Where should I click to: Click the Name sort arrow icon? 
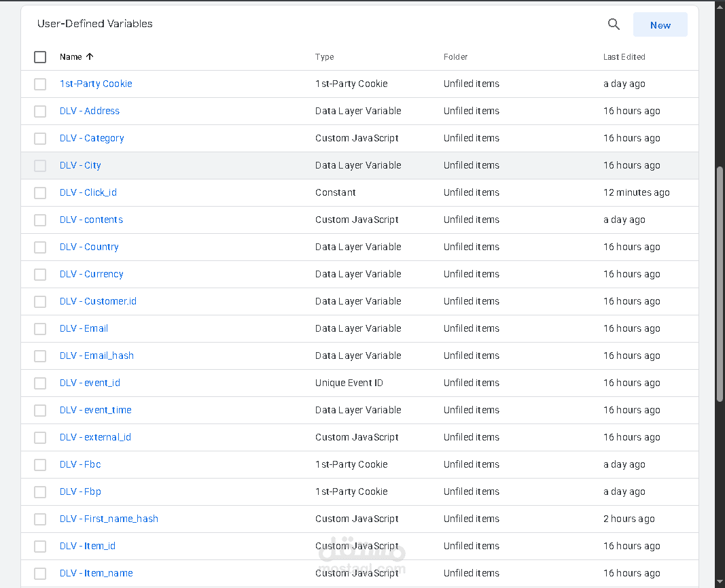[90, 57]
